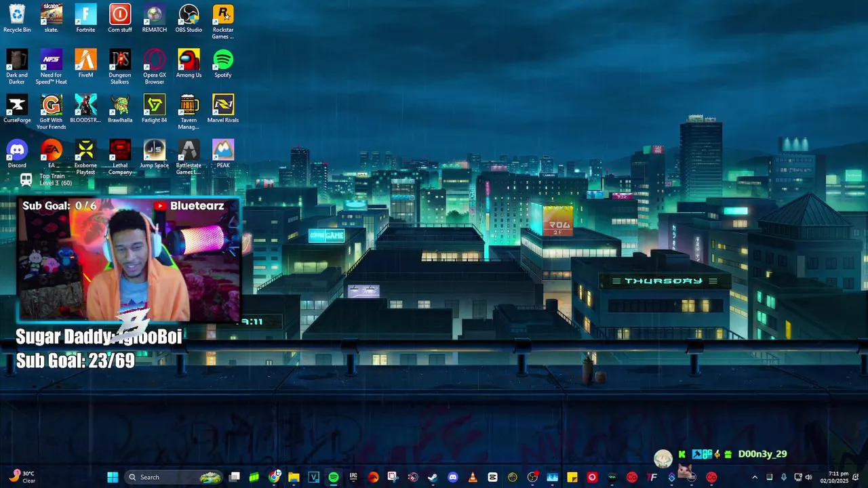Select the Dark and Darker desktop icon

(x=17, y=66)
